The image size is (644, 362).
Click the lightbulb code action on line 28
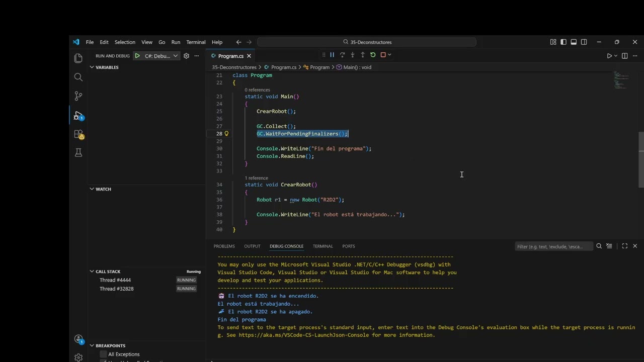(x=226, y=134)
